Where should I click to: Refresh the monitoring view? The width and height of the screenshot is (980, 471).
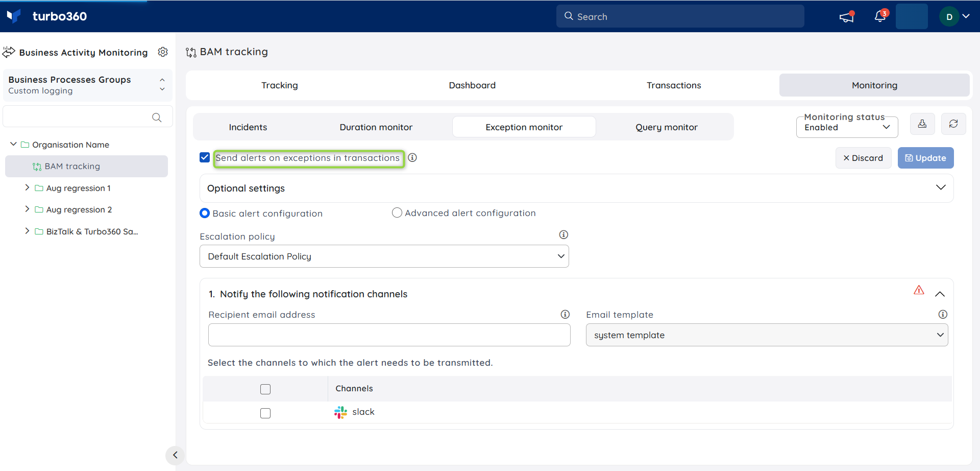pyautogui.click(x=953, y=124)
